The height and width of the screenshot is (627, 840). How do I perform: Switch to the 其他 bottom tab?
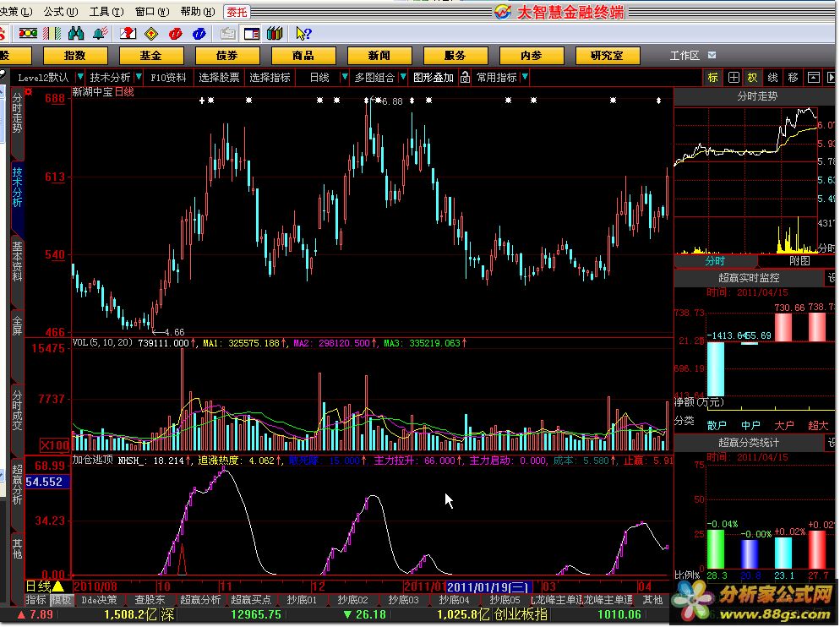tap(652, 600)
